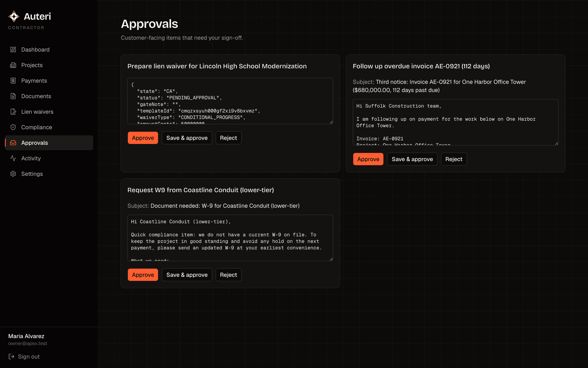Save & approve the Coastline Conduit W9 request

tap(187, 275)
